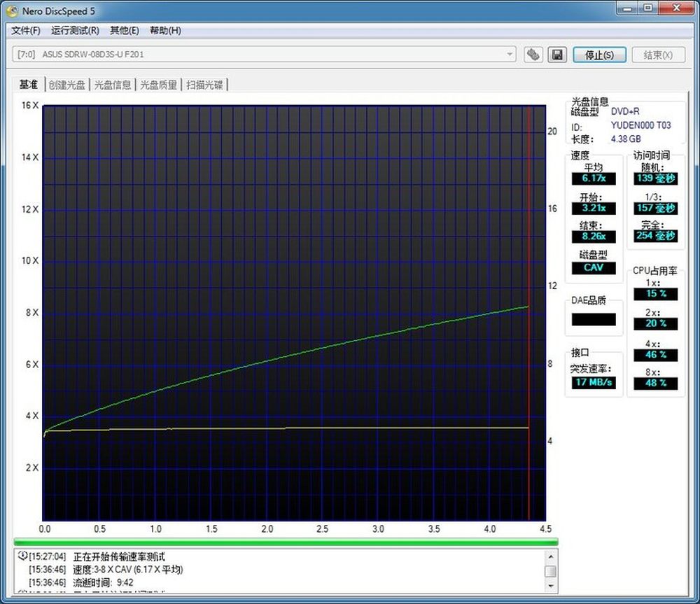Click the 8x CPU usage value 48 %
The image size is (700, 604).
pos(656,383)
